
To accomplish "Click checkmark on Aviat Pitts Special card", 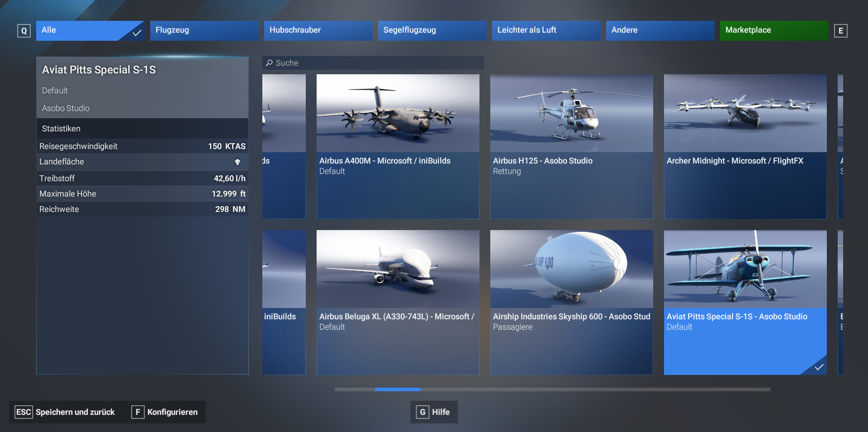I will click(819, 367).
